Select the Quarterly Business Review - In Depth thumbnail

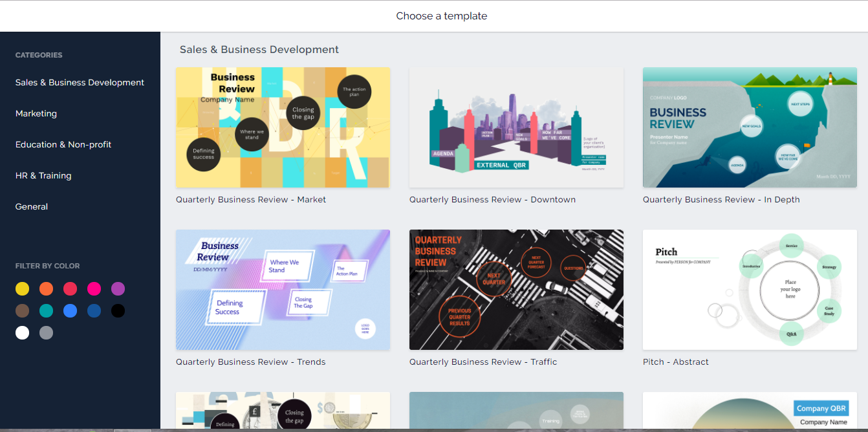pos(750,127)
